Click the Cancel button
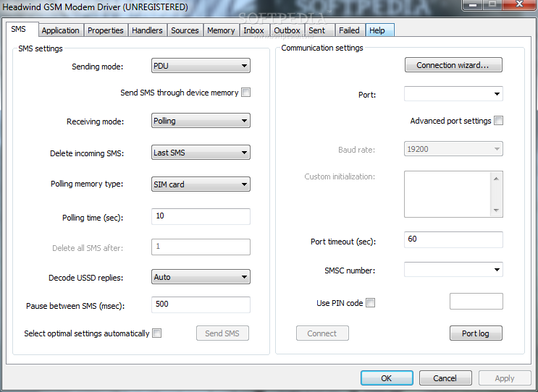Viewport: 538px width, 392px height. tap(445, 378)
